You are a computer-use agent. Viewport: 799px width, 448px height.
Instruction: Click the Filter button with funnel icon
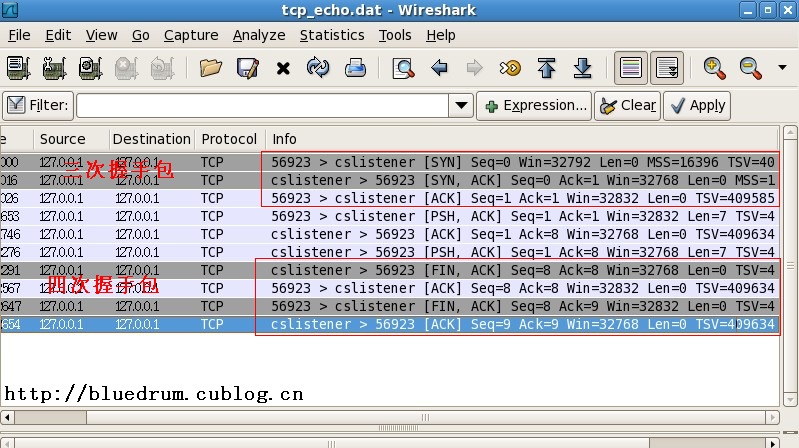38,106
